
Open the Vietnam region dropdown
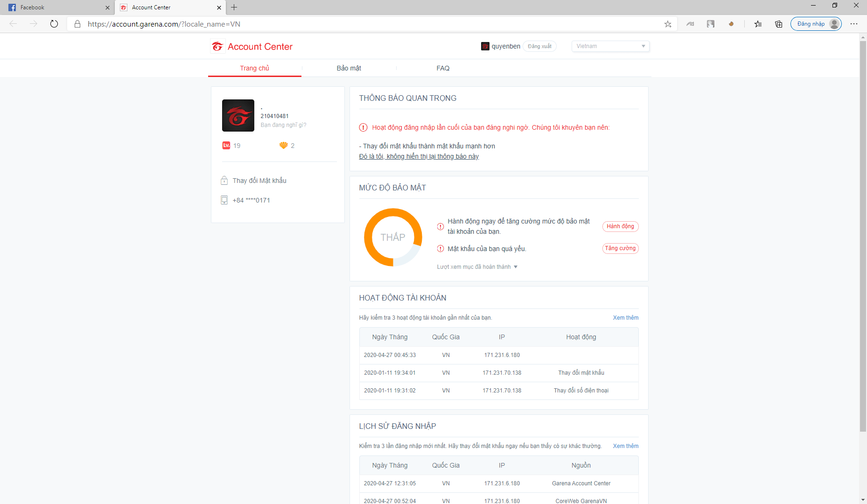pyautogui.click(x=610, y=46)
